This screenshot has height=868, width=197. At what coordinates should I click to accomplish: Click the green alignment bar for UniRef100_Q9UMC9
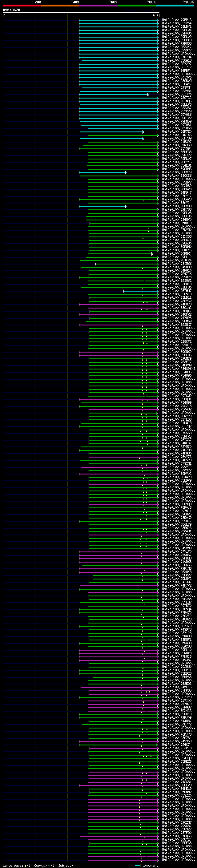(x=123, y=358)
